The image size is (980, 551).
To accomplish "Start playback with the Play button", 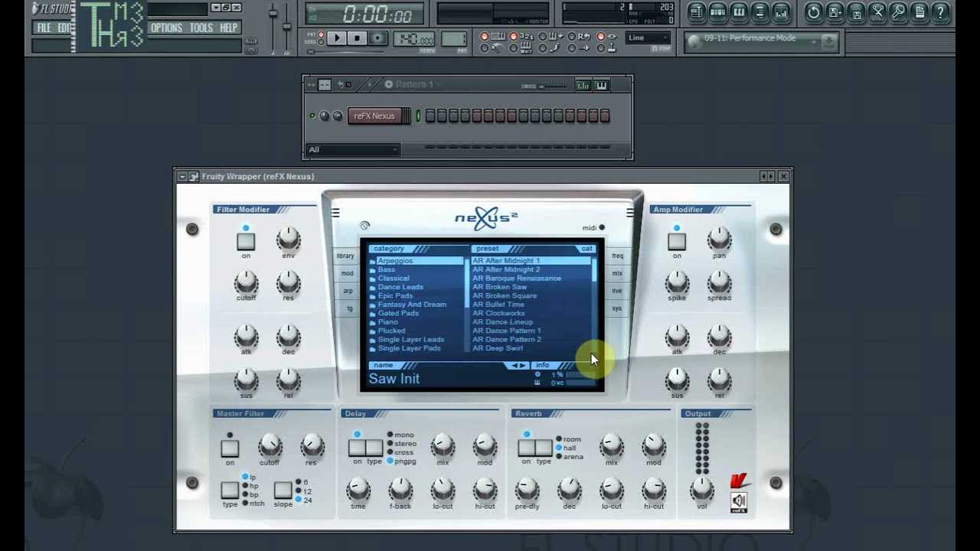I will click(x=337, y=38).
